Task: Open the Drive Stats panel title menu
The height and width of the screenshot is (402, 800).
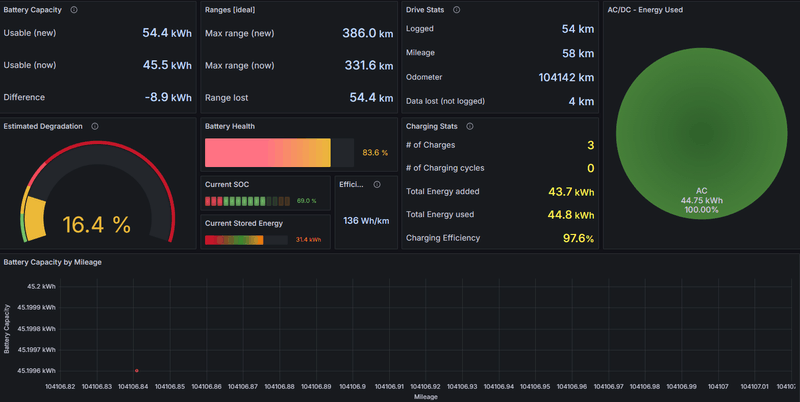Action: pyautogui.click(x=425, y=10)
